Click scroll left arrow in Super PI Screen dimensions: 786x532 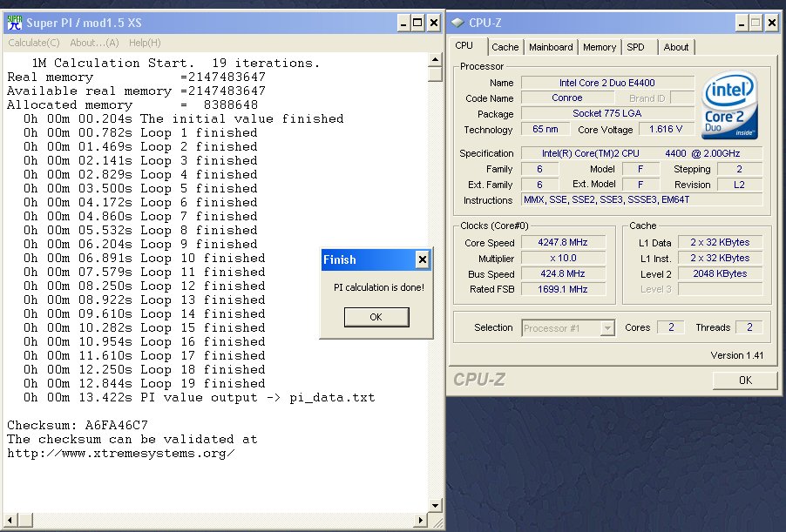[x=10, y=520]
